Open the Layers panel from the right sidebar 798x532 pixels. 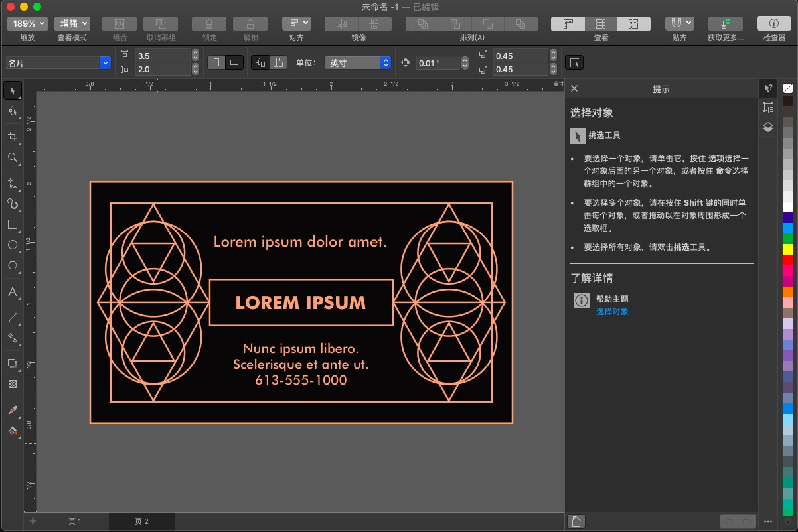[x=767, y=127]
